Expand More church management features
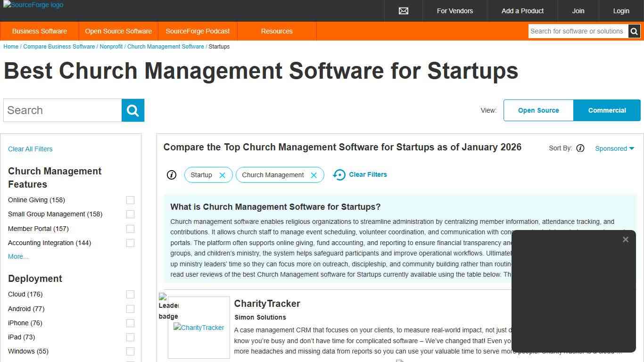644x362 pixels. [x=18, y=256]
